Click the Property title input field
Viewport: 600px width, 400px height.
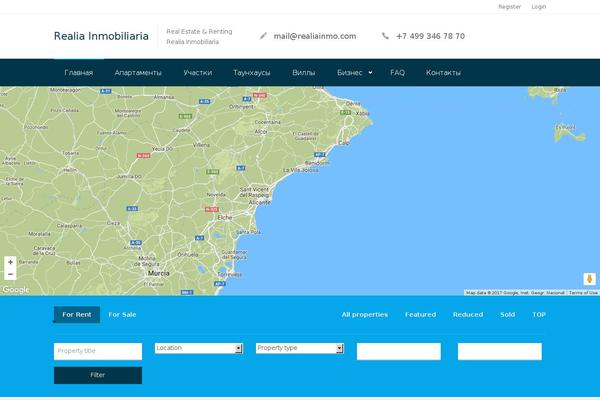point(98,351)
